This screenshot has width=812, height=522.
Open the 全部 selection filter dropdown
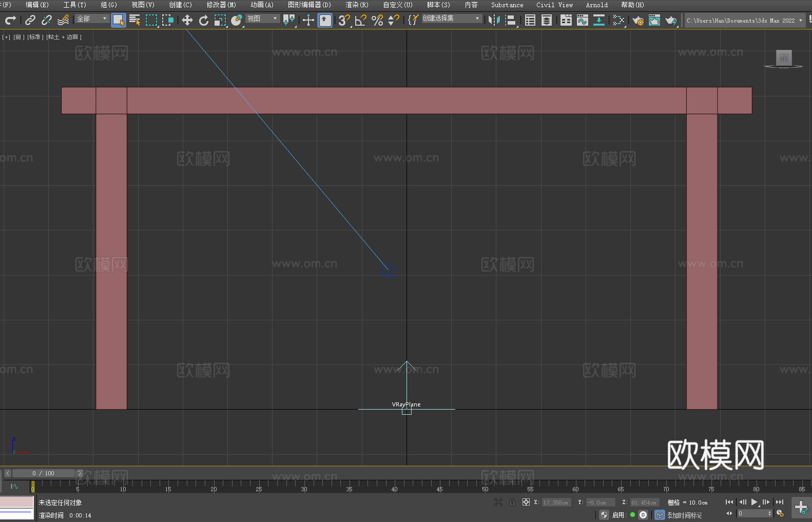coord(92,18)
